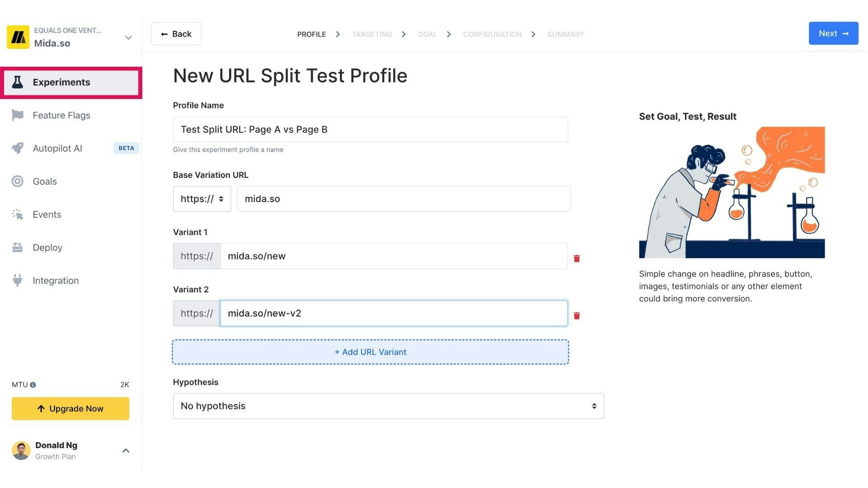Click the Deploy icon in sidebar
This screenshot has width=868, height=488.
point(18,247)
